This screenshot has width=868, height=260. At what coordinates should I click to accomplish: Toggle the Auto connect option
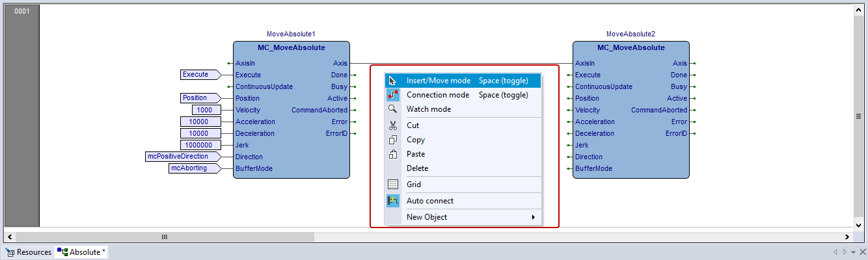point(429,201)
